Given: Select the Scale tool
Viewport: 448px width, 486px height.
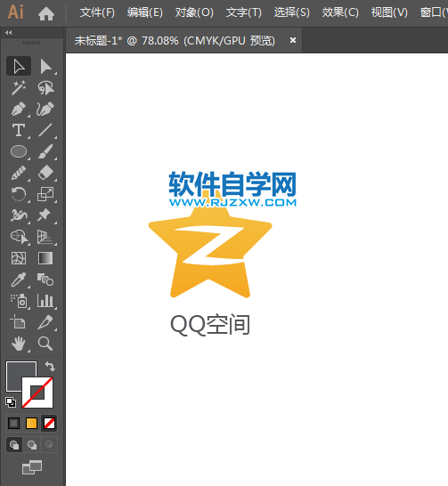Looking at the screenshot, I should (45, 194).
